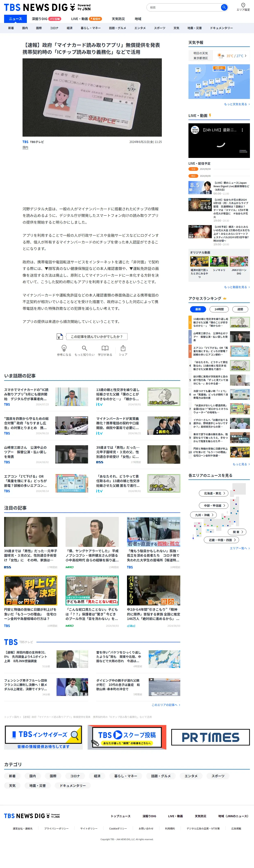The image size is (254, 868).
Task: Open LIVE・動画 tab
Action: 86,19
